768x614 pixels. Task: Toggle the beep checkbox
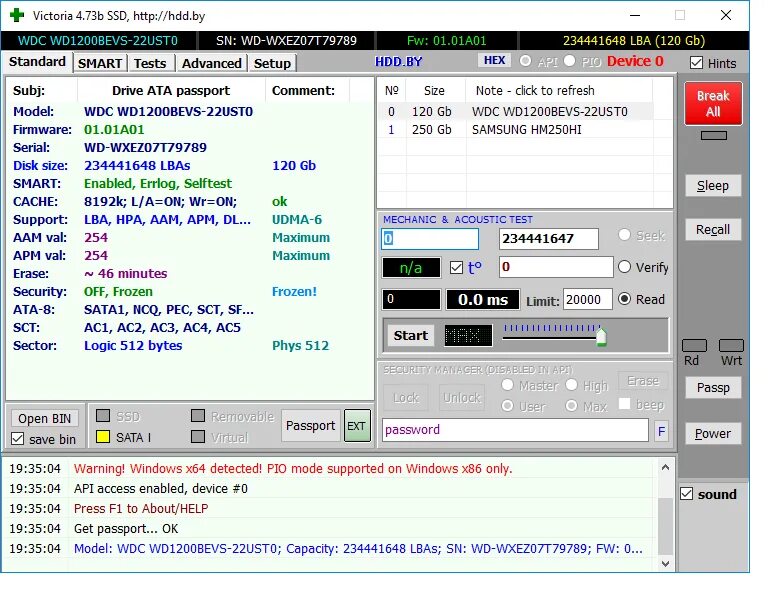(624, 404)
